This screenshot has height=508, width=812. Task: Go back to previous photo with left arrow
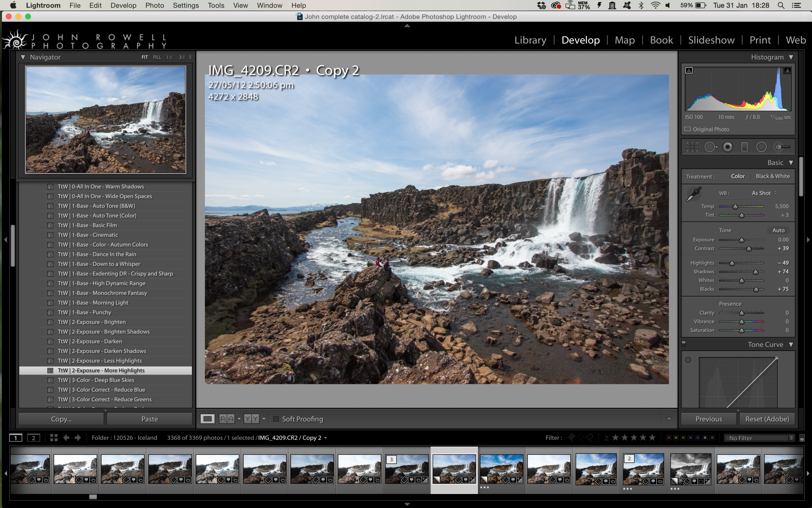(x=66, y=437)
